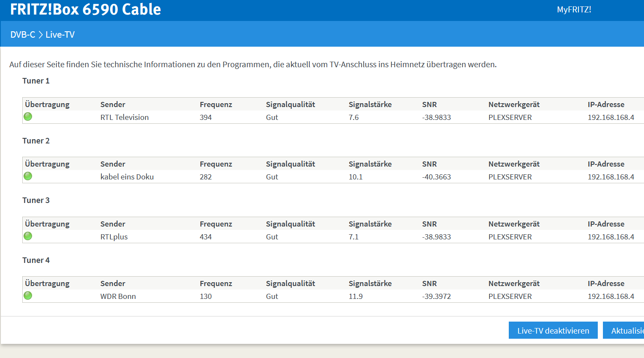
Task: Click the green status indicator for Tuner 3
Action: click(x=28, y=236)
